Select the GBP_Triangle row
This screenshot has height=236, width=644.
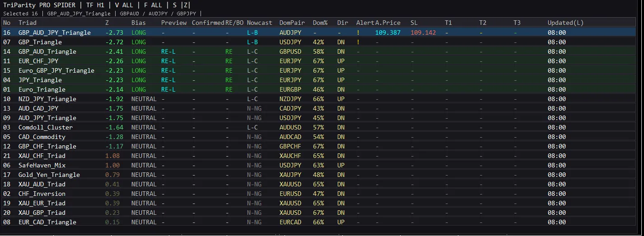click(318, 42)
